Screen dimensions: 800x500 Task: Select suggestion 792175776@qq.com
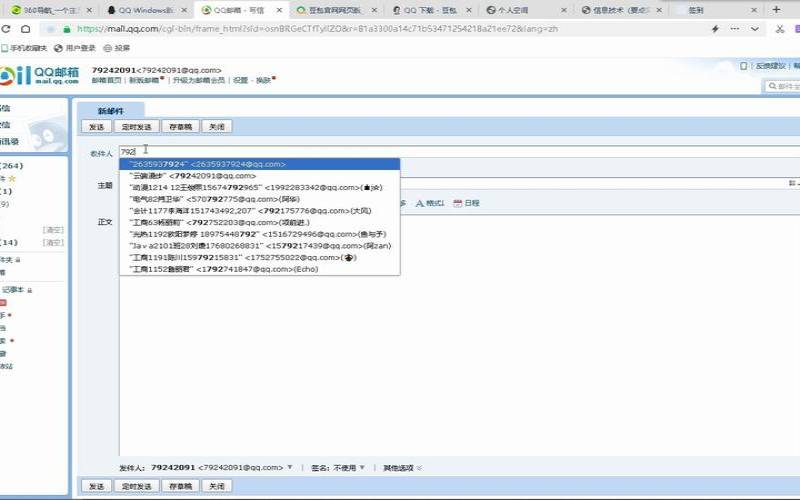260,211
